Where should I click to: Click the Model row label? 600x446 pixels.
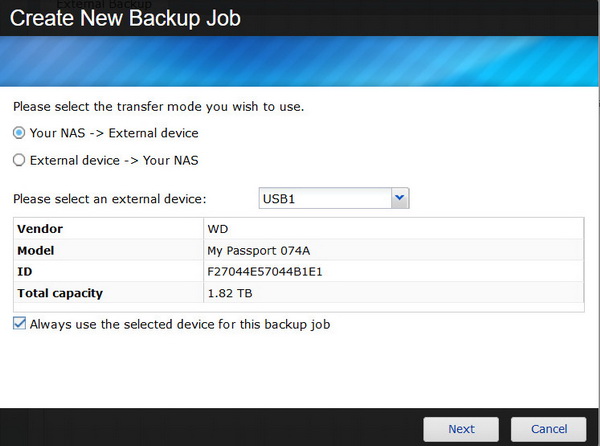point(36,250)
